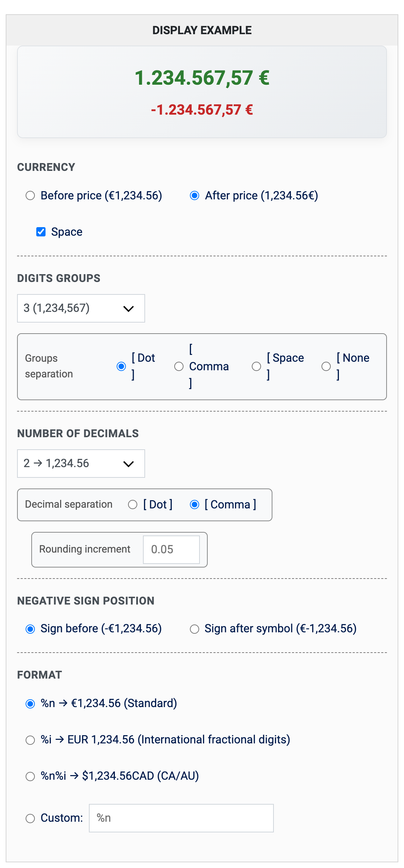The image size is (404, 868).
Task: Set decimal separation to Comma
Action: coord(195,504)
